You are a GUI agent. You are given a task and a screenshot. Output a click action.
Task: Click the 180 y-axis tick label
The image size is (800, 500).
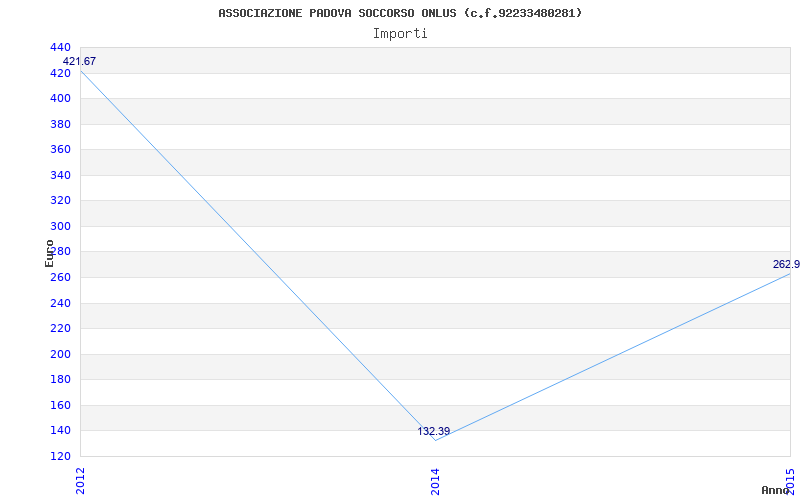point(60,380)
